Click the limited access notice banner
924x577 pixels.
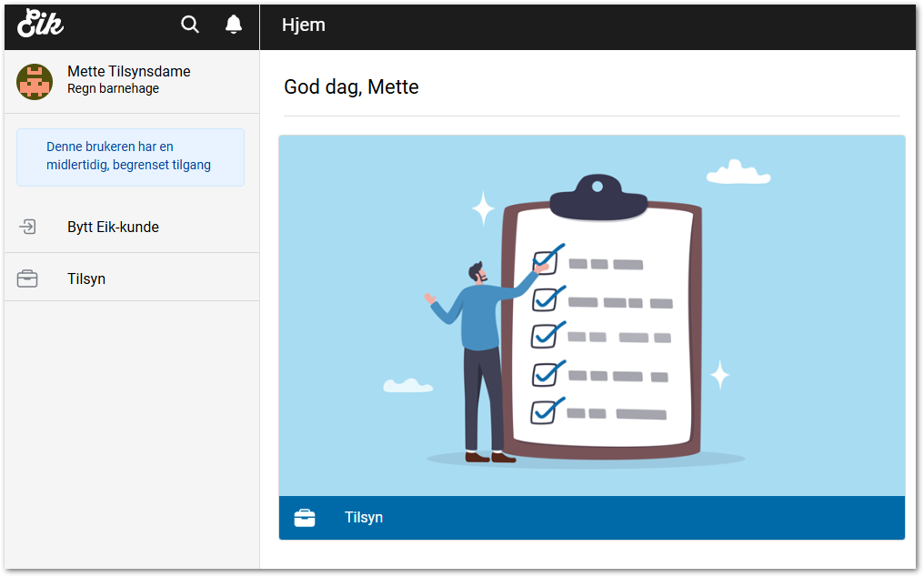130,157
